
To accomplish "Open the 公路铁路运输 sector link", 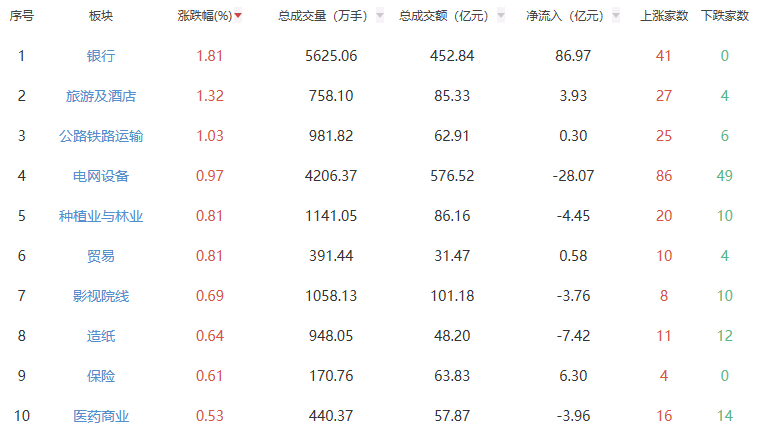I will coord(101,136).
